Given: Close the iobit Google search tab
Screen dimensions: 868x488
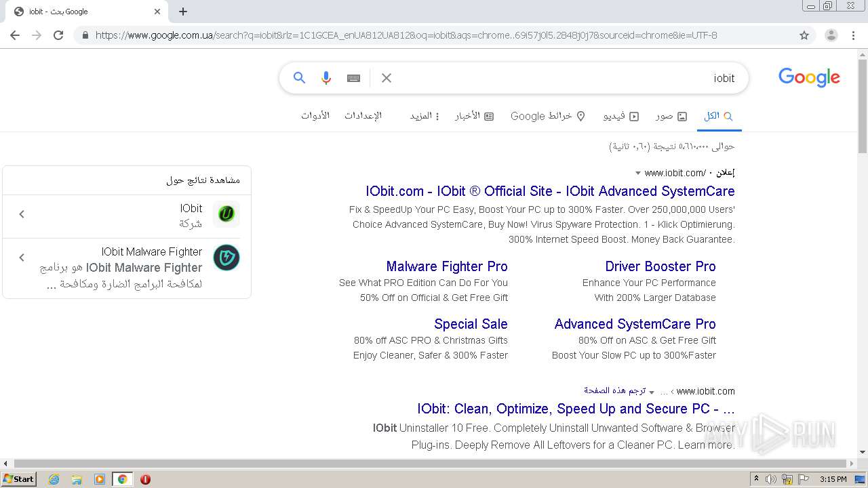Looking at the screenshot, I should (157, 12).
